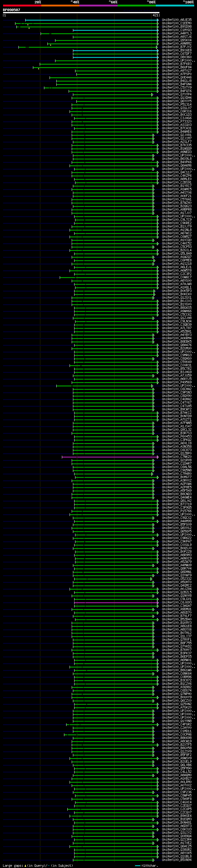Screen dimensions: 197x868
Task: Select the UniRef100_B4G1J8 label
Action: click(x=177, y=81)
